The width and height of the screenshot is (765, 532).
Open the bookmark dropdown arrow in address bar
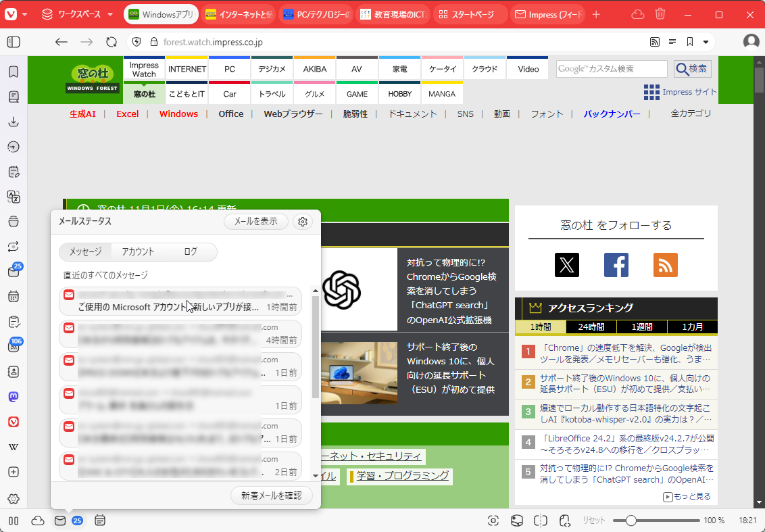[x=705, y=41]
